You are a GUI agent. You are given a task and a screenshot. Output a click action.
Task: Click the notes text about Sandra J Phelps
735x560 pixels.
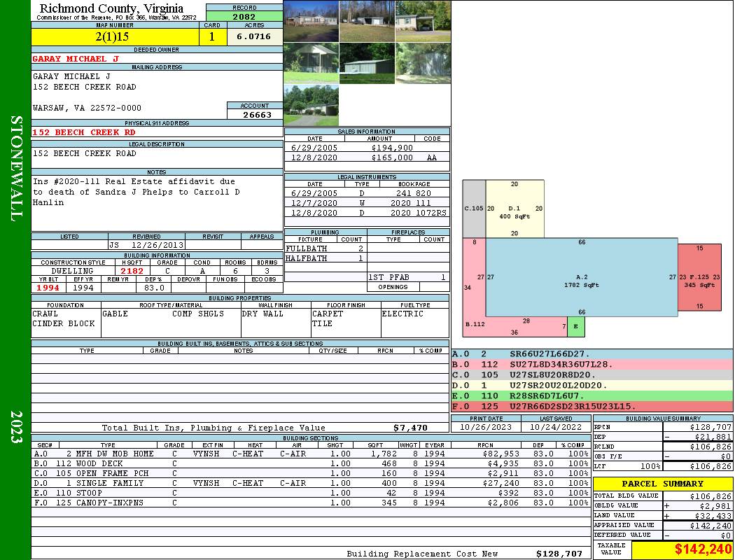[x=136, y=192]
